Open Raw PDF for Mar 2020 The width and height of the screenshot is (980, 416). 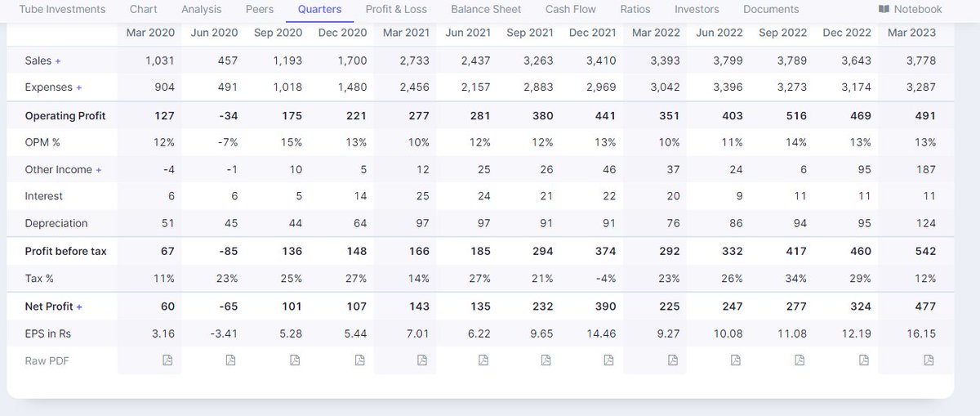click(167, 360)
